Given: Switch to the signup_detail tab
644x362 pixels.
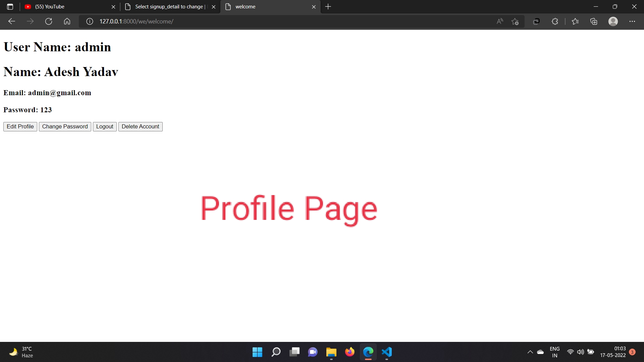Looking at the screenshot, I should [164, 7].
